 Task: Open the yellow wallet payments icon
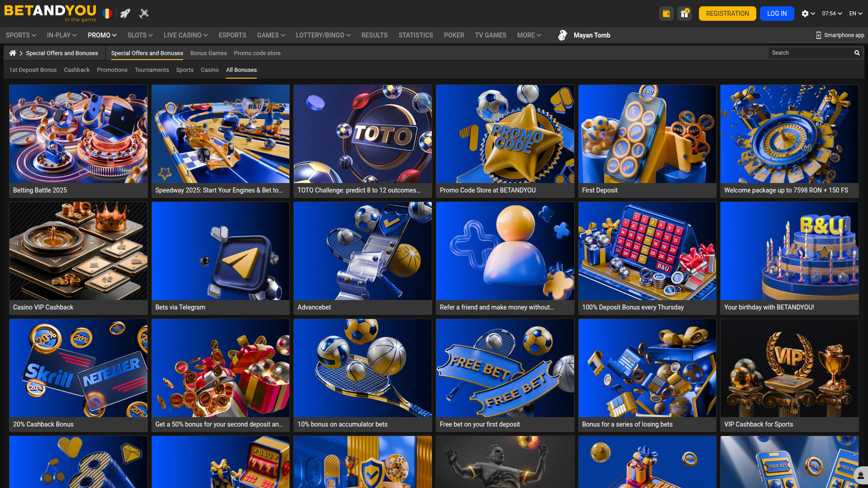tap(666, 14)
